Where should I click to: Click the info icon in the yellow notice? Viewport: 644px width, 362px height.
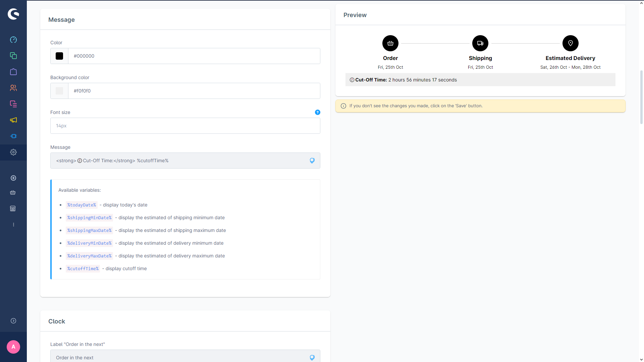coord(343,106)
